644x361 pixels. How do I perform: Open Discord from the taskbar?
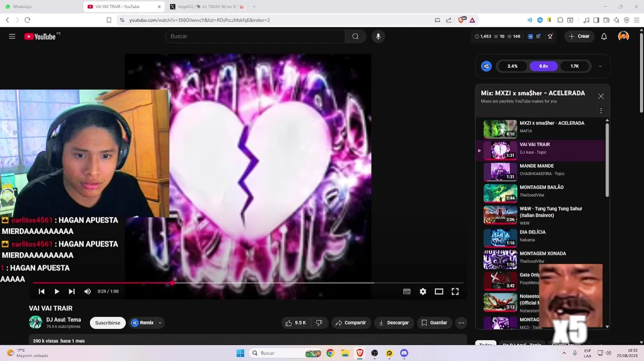coord(404,353)
